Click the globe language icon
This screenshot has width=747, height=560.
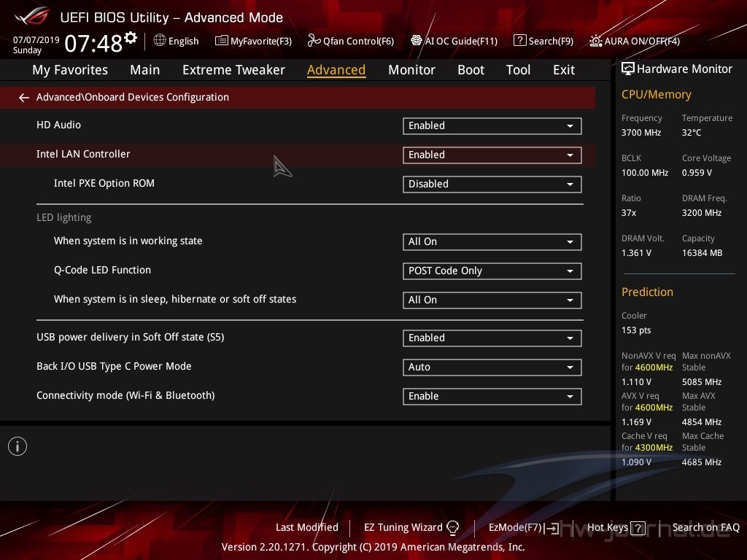[x=160, y=41]
